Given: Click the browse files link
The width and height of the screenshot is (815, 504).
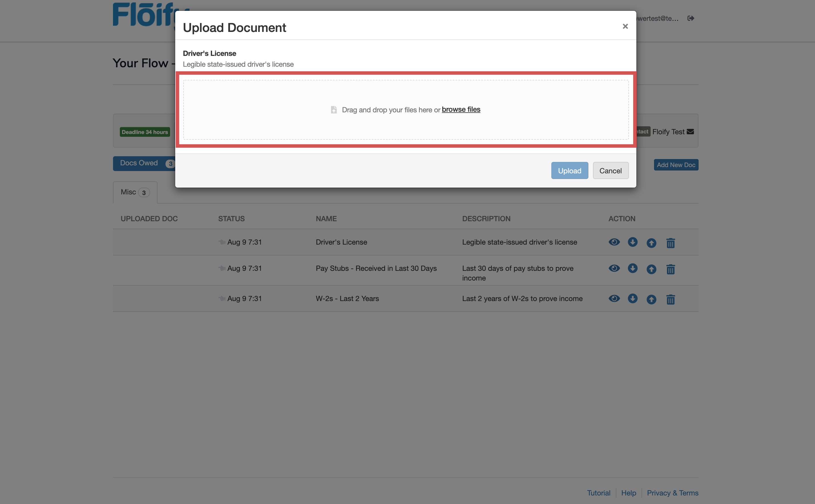Looking at the screenshot, I should click(x=461, y=109).
